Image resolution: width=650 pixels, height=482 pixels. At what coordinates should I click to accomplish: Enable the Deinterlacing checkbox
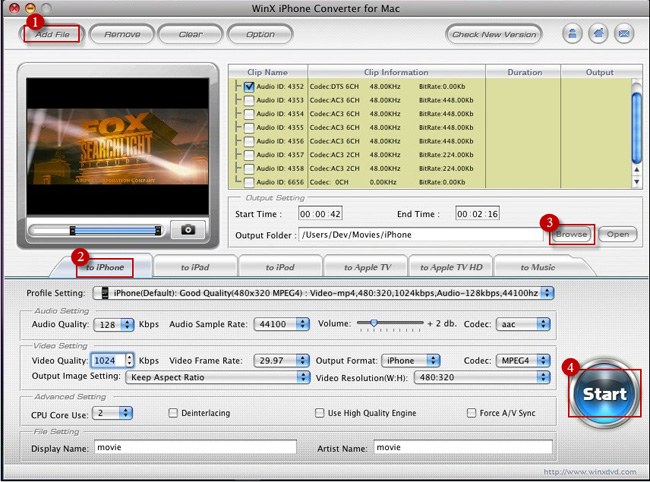click(x=173, y=413)
